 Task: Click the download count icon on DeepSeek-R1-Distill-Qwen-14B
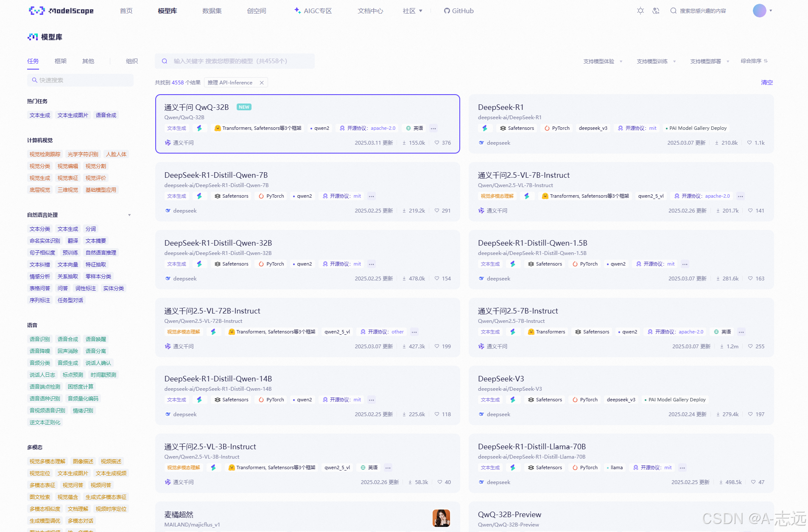(x=404, y=414)
